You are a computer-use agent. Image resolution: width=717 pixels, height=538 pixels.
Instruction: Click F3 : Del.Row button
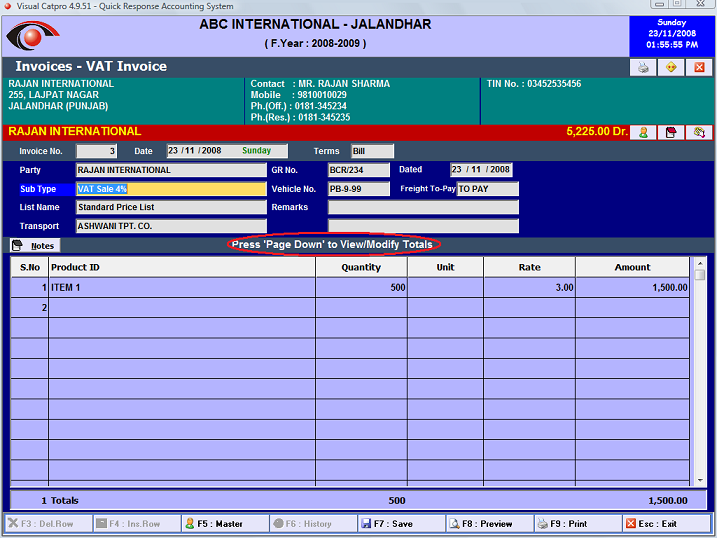pos(48,524)
